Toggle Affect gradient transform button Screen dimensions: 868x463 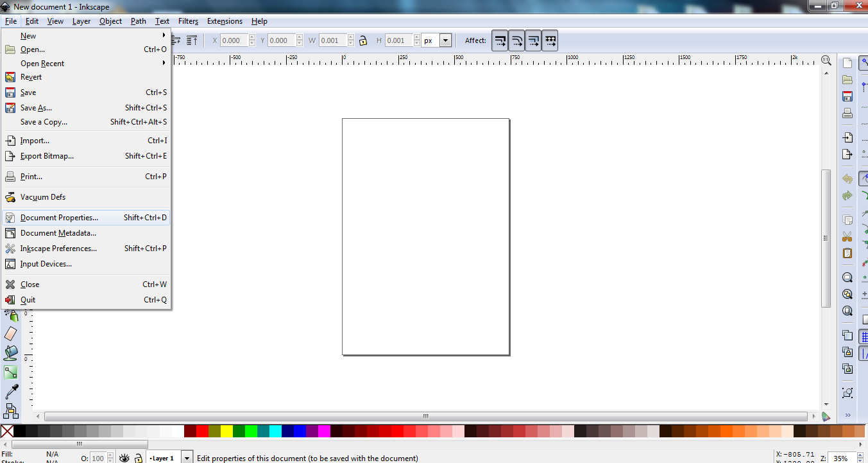[533, 40]
